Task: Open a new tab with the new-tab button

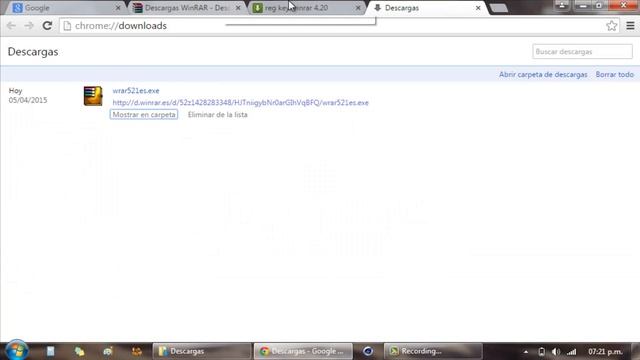Action: coord(498,8)
